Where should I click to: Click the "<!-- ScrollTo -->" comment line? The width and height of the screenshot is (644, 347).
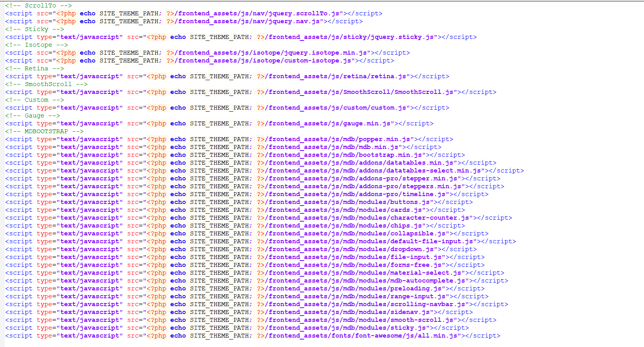(39, 6)
